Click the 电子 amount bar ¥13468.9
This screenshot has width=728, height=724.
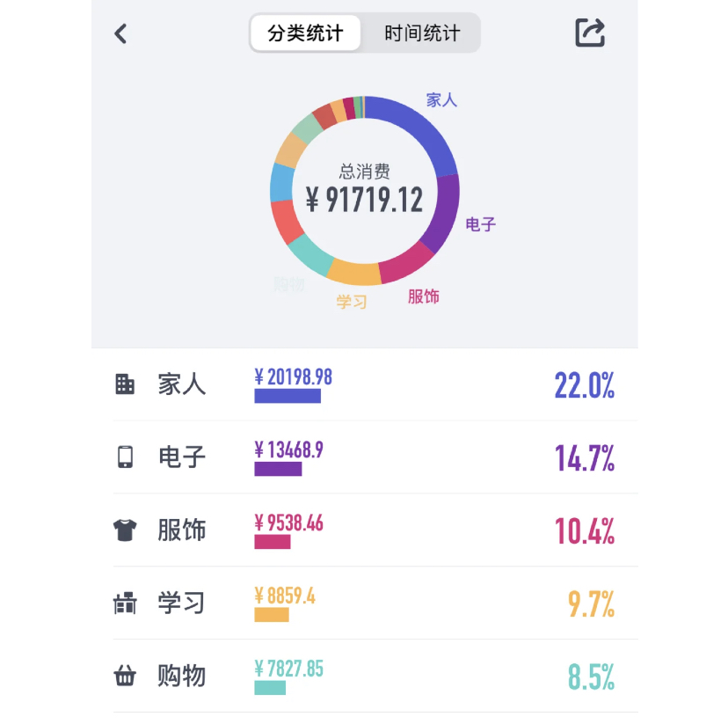[278, 468]
